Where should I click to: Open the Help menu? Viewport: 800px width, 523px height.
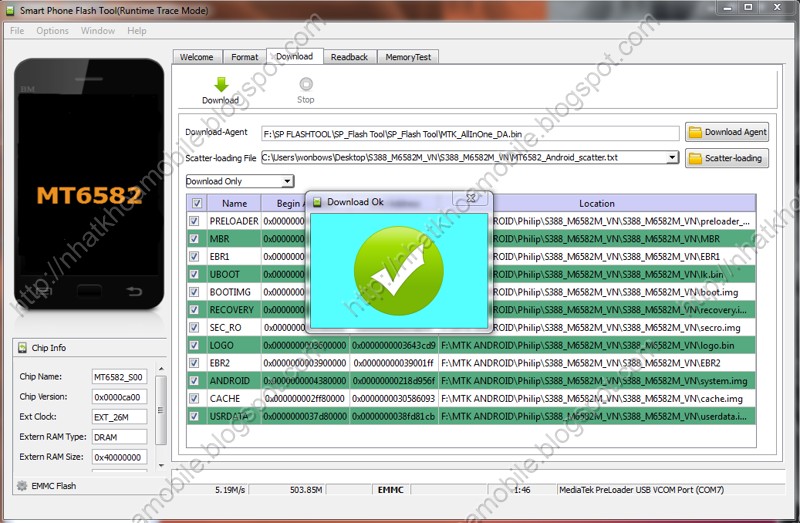[137, 31]
